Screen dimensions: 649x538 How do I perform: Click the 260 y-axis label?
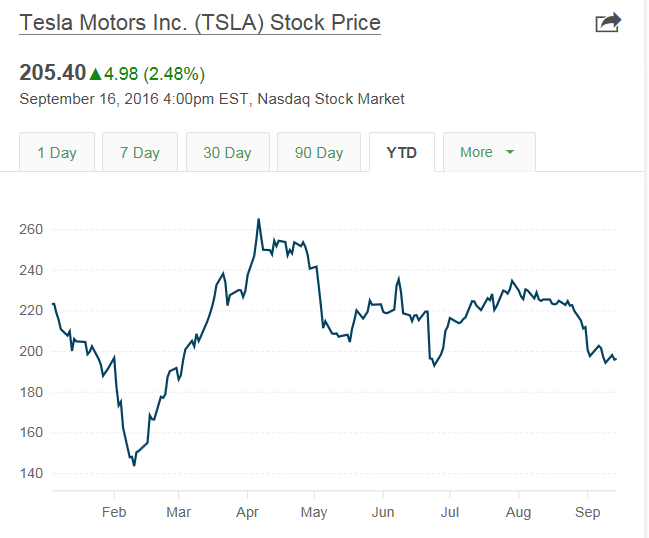31,229
